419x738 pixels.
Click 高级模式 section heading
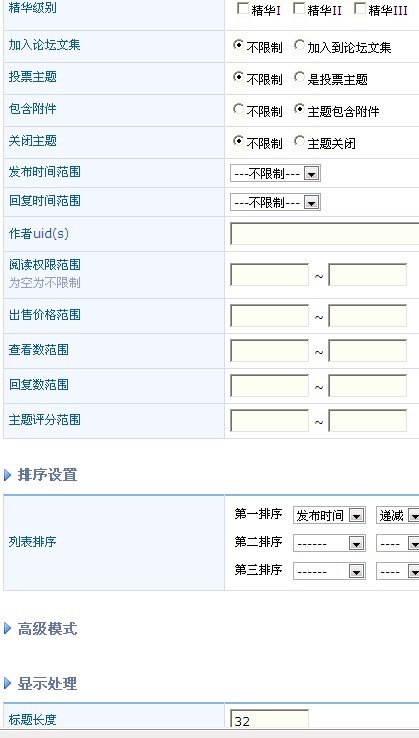point(48,628)
